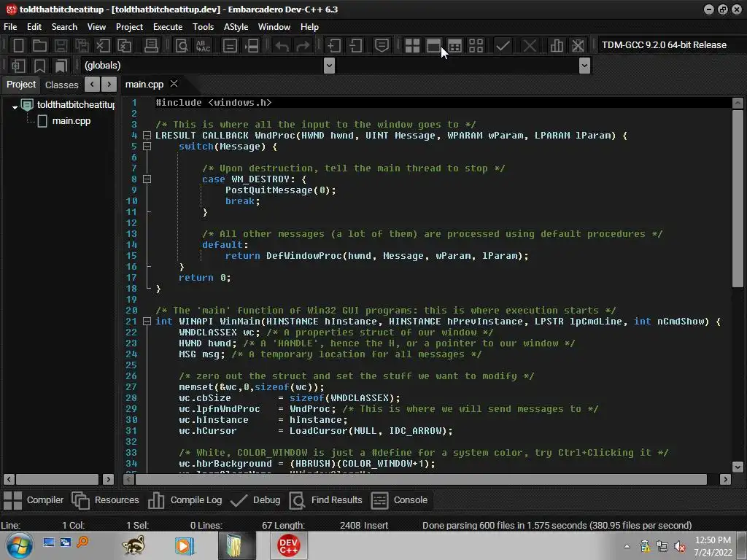This screenshot has width=747, height=560.
Task: Click the Redo arrow icon
Action: tap(303, 46)
